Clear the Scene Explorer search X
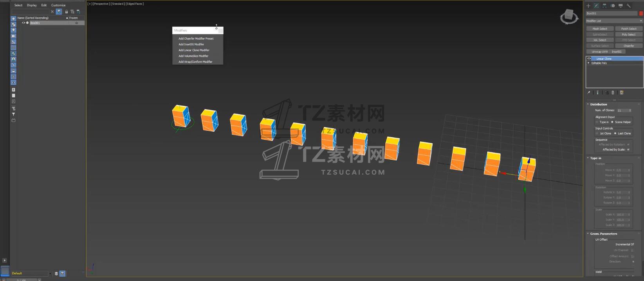Viewport: 644px width, 281px height. pyautogui.click(x=52, y=12)
